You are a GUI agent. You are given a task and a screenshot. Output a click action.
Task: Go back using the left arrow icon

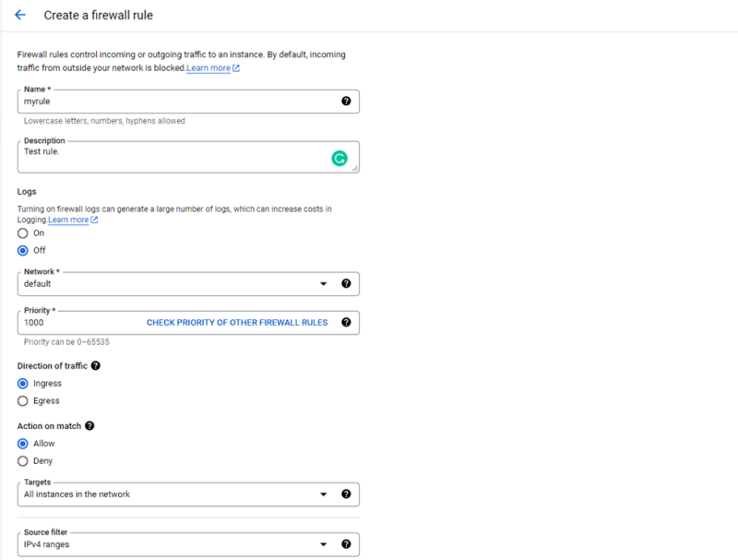pos(19,15)
